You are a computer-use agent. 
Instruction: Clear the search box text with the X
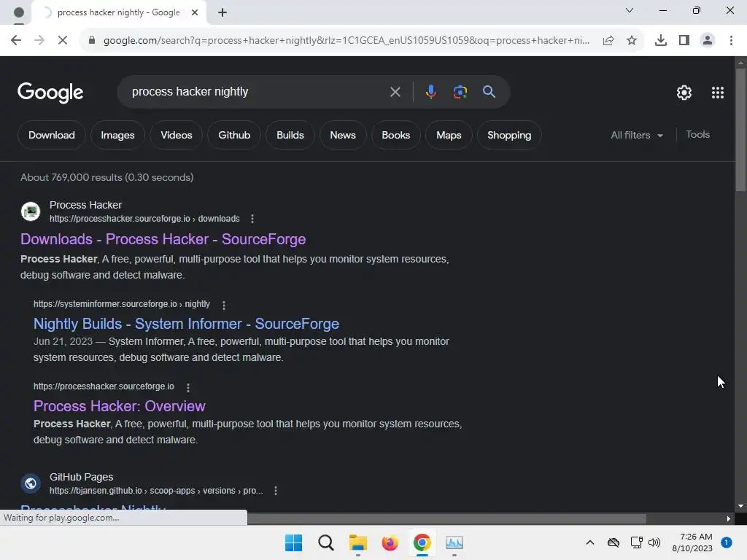coord(395,92)
